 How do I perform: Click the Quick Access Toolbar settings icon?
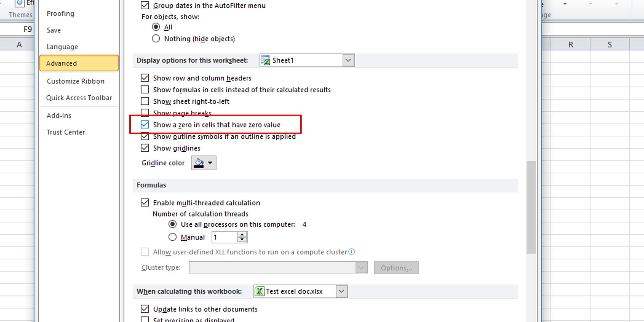(79, 97)
